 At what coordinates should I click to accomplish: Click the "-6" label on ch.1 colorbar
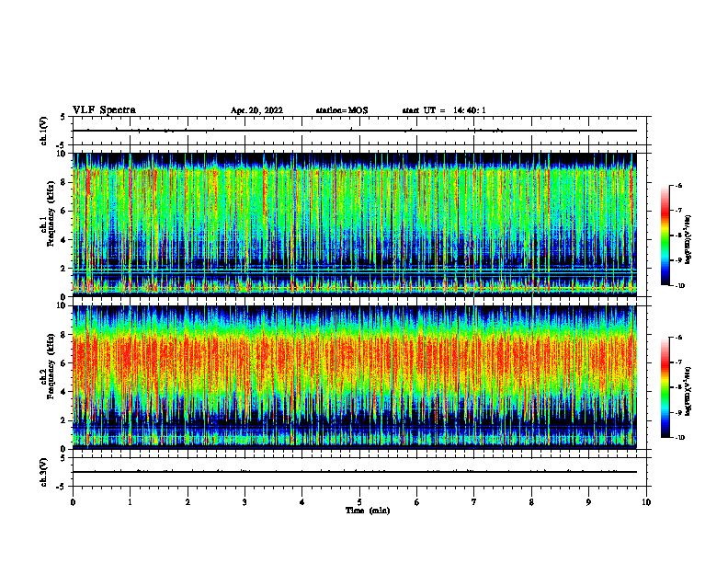678,186
